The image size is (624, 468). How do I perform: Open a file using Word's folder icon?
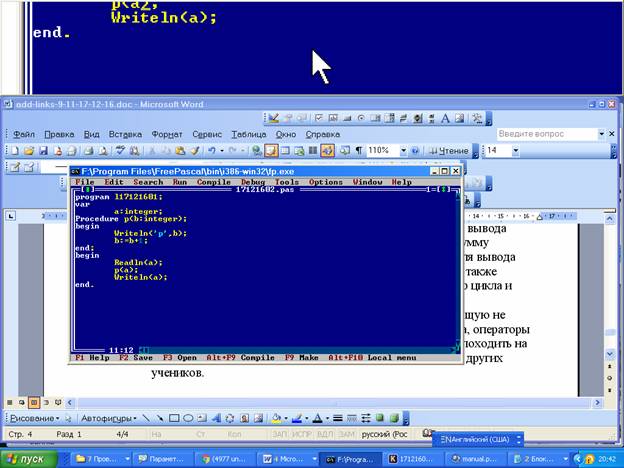point(29,151)
